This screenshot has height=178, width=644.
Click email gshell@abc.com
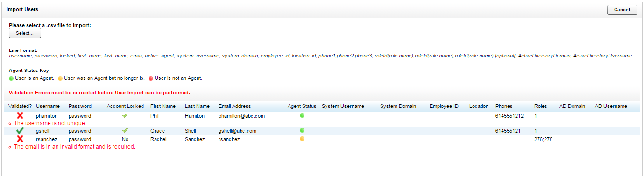pyautogui.click(x=237, y=131)
